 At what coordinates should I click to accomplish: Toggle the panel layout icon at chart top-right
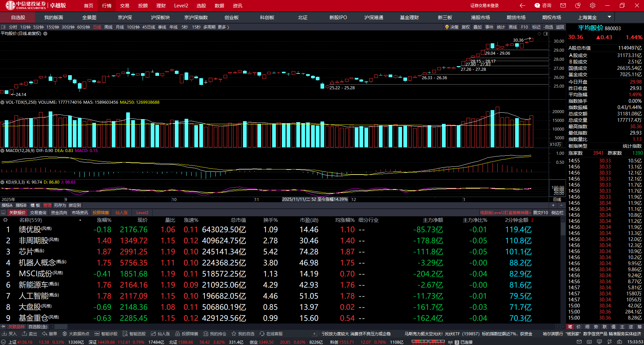pos(546,34)
